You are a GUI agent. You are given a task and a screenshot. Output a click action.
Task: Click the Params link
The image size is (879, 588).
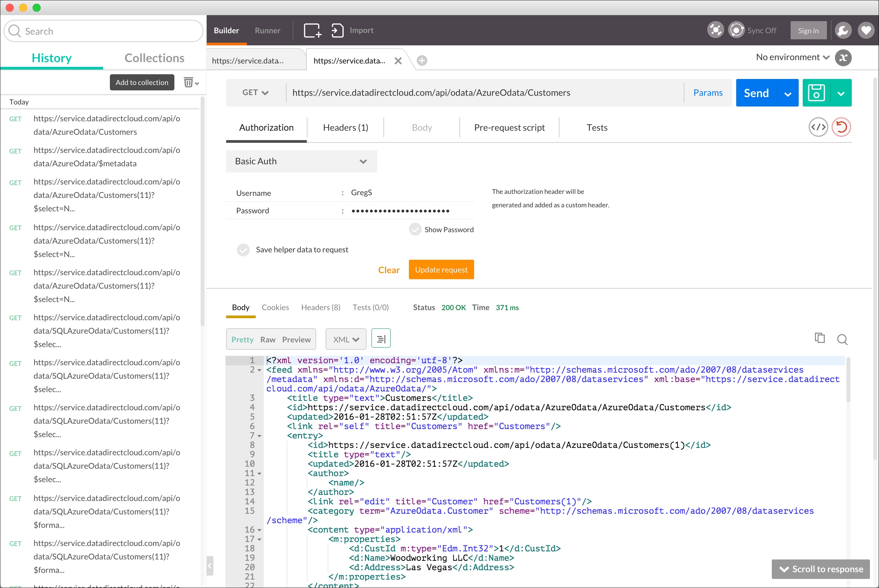[x=708, y=93]
